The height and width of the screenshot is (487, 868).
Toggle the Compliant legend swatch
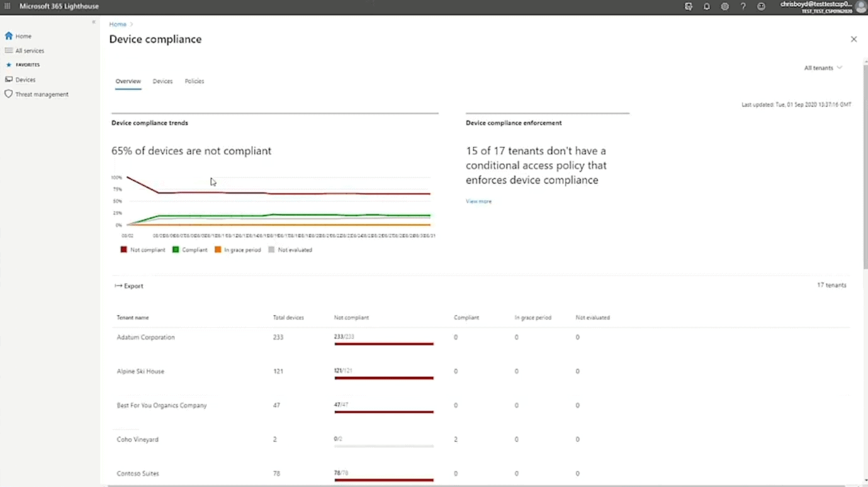click(176, 250)
